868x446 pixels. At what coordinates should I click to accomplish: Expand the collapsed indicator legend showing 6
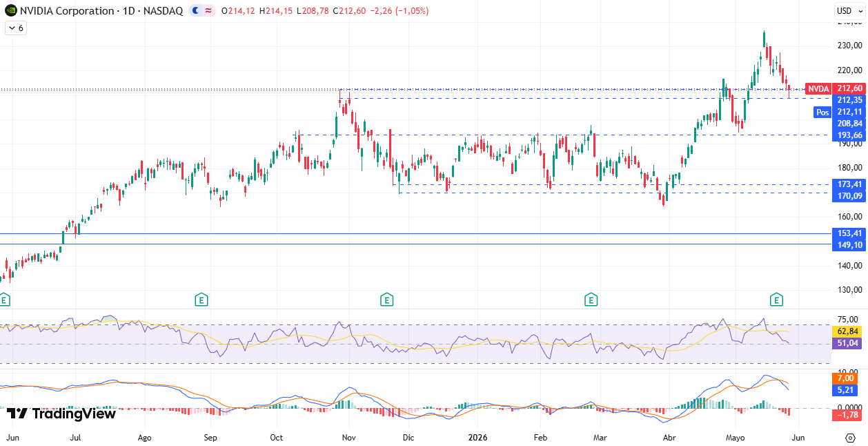pyautogui.click(x=15, y=28)
